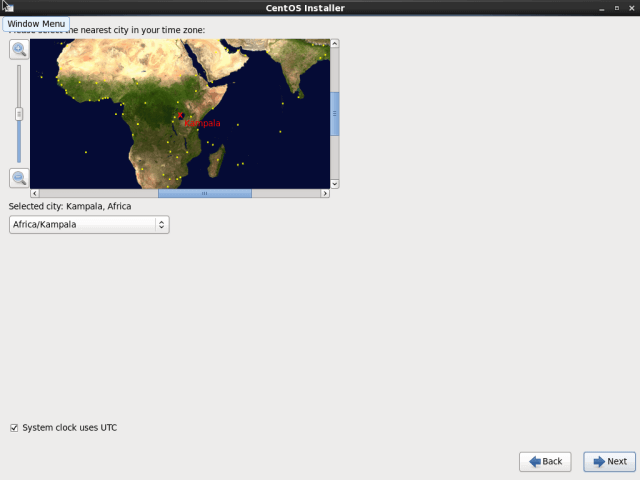Click the map's horizontal scrollbar thumb
This screenshot has width=640, height=480.
pos(204,193)
